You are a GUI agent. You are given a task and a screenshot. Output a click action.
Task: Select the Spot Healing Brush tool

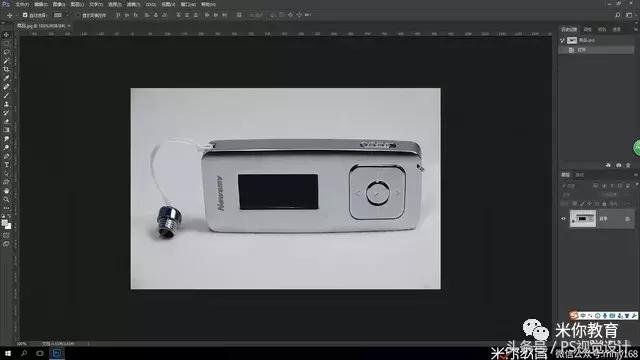pyautogui.click(x=6, y=87)
